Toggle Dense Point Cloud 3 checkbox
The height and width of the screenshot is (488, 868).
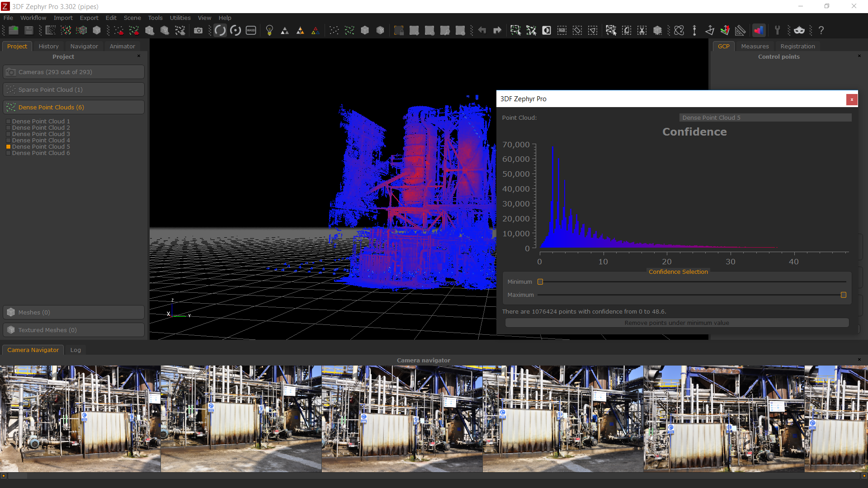[x=8, y=134]
